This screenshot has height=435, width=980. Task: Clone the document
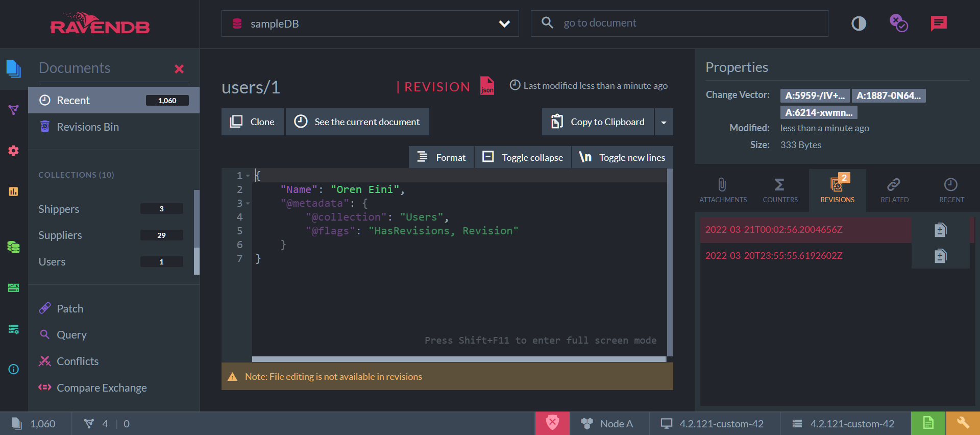pyautogui.click(x=253, y=122)
